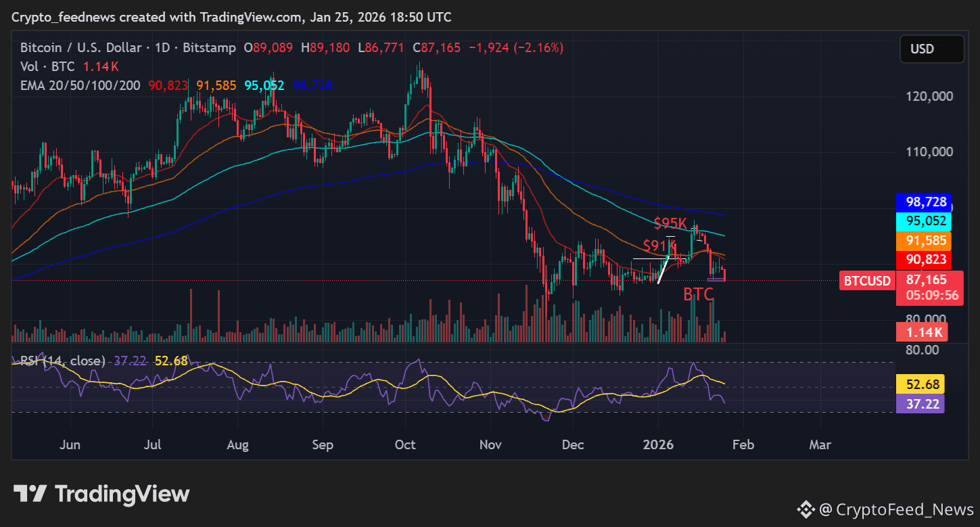Click the Oct label on time axis
The image size is (980, 527).
point(404,444)
